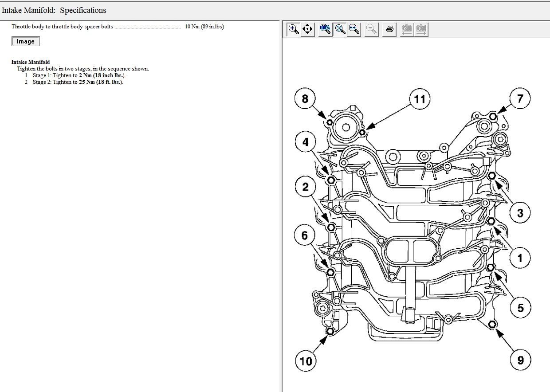Click the Stage 2 tightening torque line
Screen dimensions: 550x392
pos(78,82)
